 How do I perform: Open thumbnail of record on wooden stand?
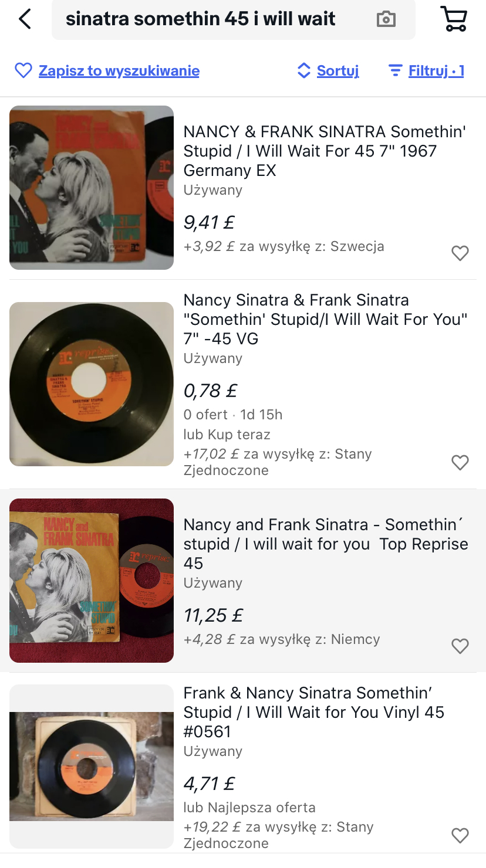pos(92,767)
